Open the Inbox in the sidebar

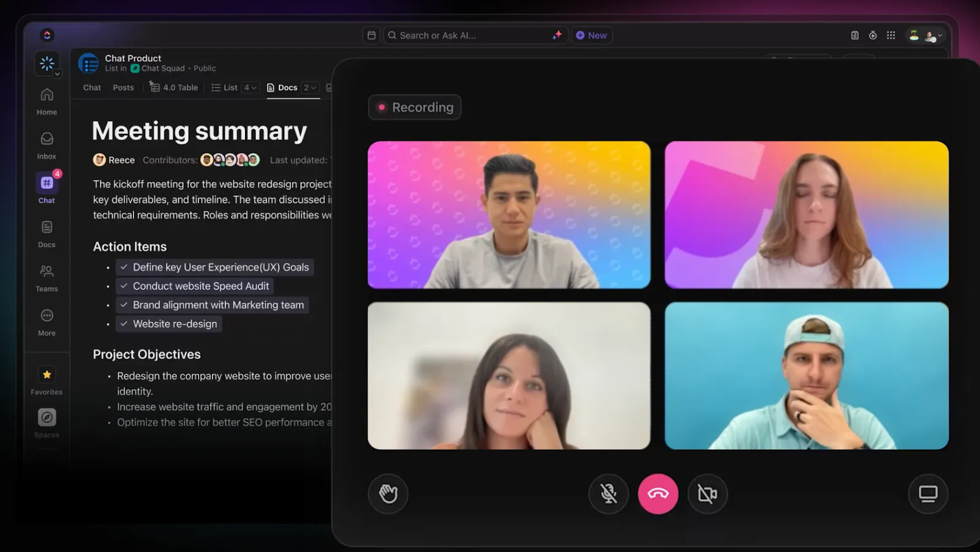point(47,146)
